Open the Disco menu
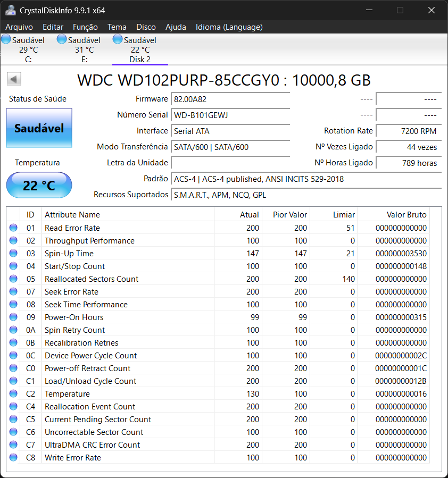 coord(146,27)
